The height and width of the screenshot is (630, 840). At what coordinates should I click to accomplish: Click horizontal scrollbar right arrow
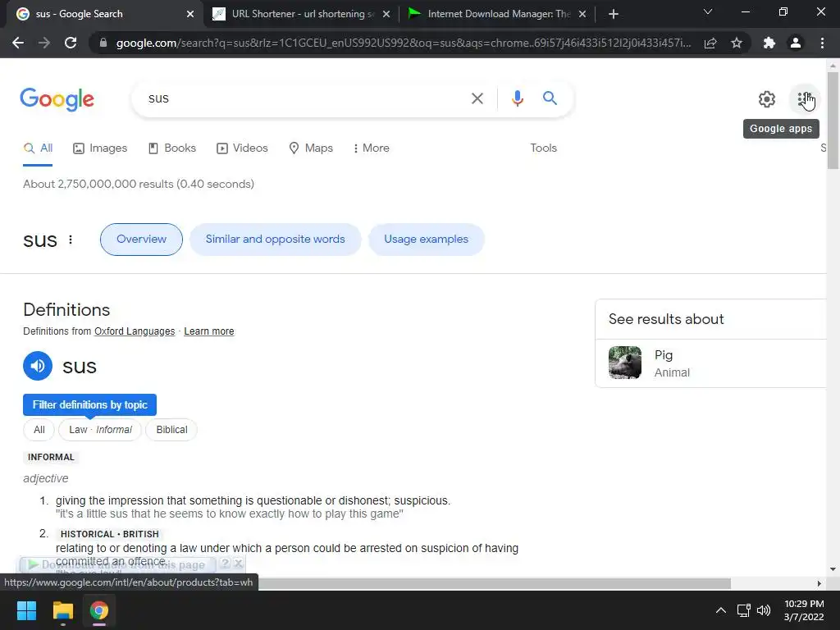(x=819, y=583)
